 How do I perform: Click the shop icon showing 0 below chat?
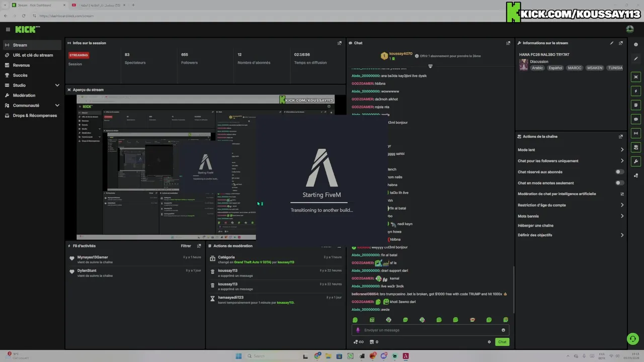click(x=374, y=342)
